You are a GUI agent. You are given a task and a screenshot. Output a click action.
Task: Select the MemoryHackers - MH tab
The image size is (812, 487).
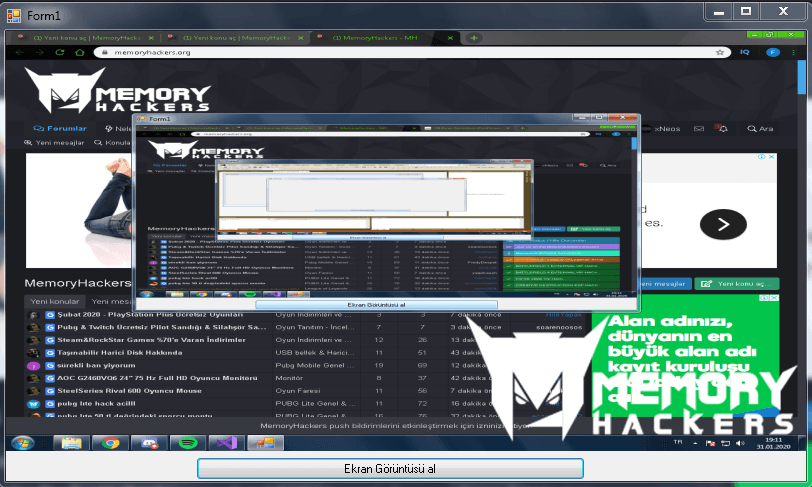click(x=381, y=38)
